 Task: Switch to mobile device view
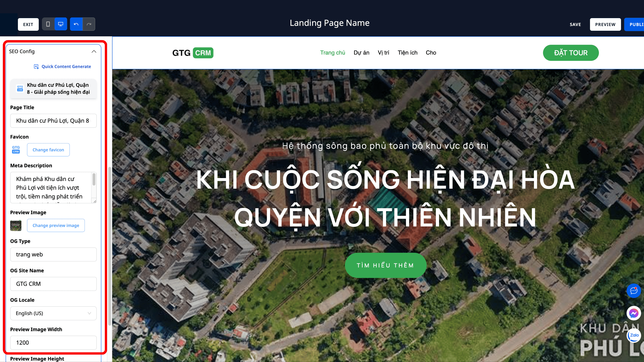(x=48, y=24)
